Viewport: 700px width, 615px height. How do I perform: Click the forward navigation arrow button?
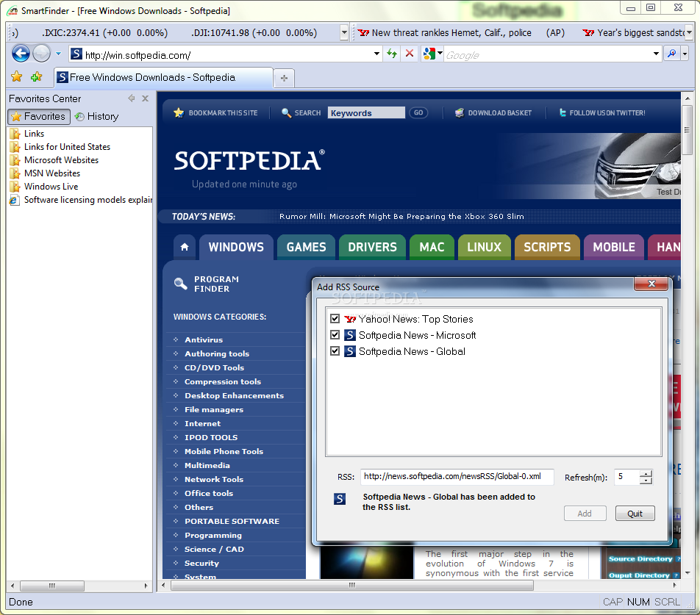(x=41, y=54)
